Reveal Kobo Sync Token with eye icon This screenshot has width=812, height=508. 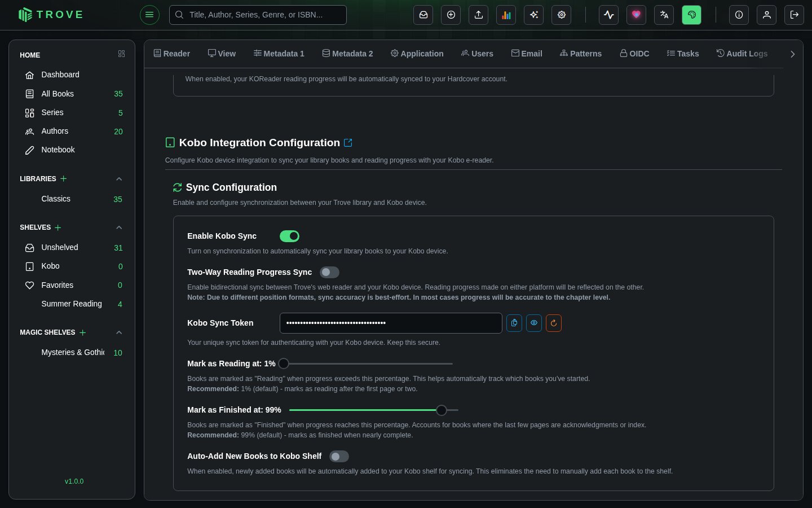pos(534,323)
